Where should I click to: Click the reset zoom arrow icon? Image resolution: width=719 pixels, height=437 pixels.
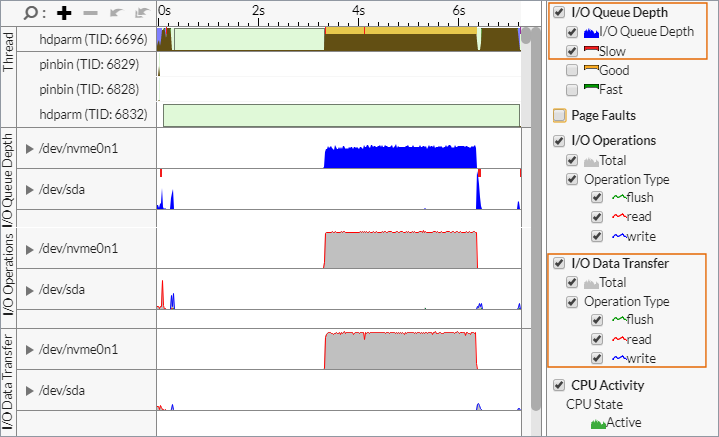141,13
